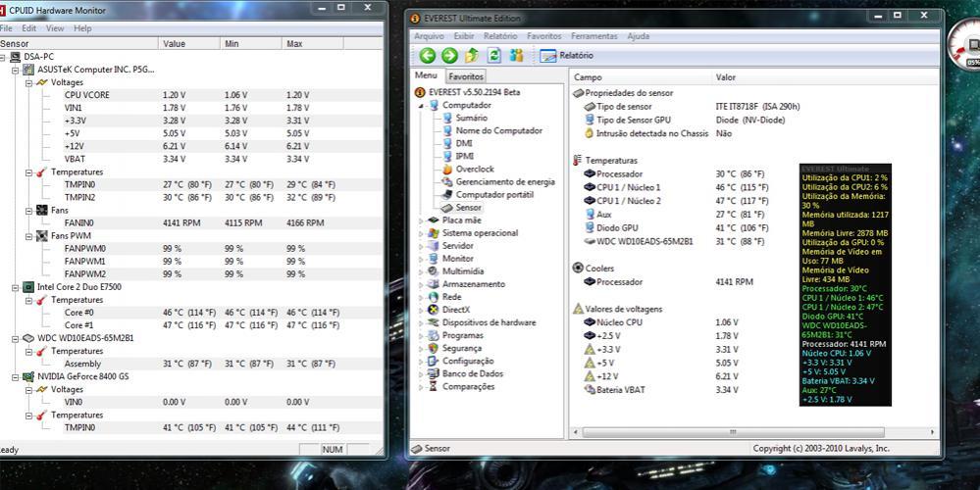The height and width of the screenshot is (490, 980).
Task: Collapse the WDC WD10EADS-65M2B1 node in Hardware Monitor
Action: click(x=16, y=338)
